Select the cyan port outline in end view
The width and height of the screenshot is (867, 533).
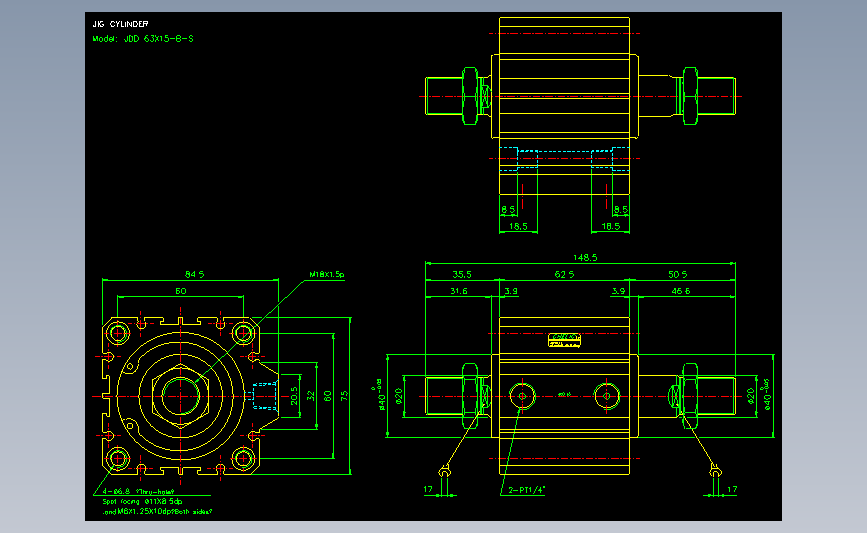pyautogui.click(x=264, y=396)
